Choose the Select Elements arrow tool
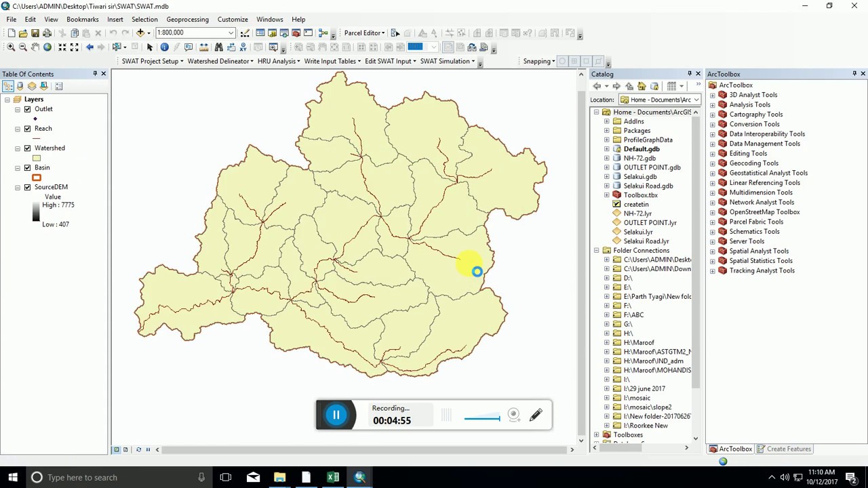 [x=150, y=47]
